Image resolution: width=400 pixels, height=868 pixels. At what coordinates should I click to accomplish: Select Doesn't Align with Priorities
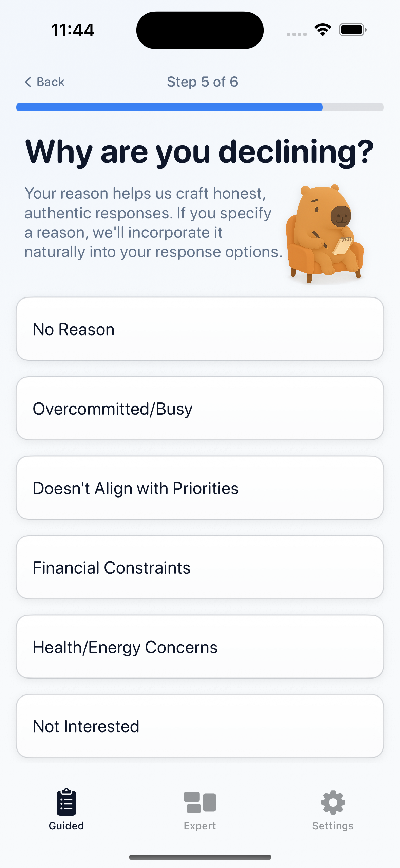200,488
